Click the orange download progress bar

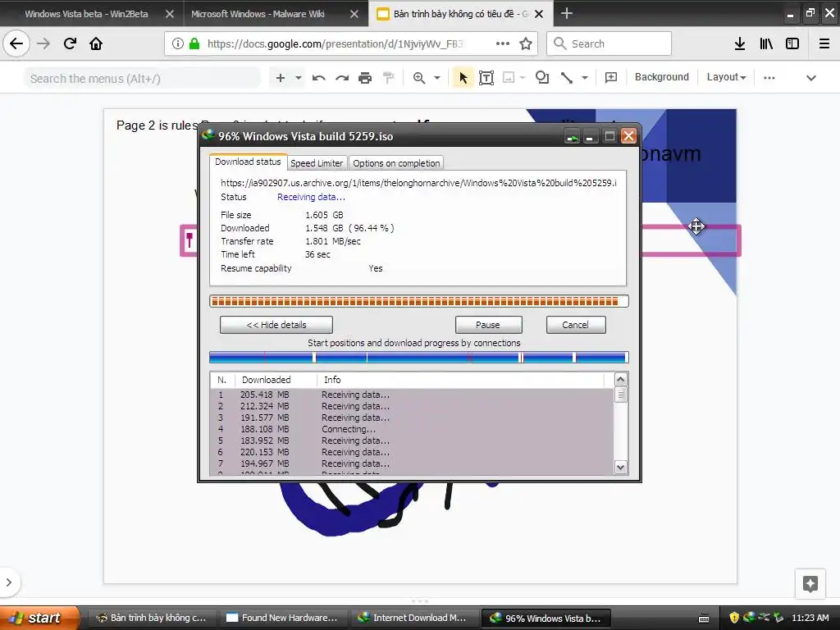click(419, 301)
